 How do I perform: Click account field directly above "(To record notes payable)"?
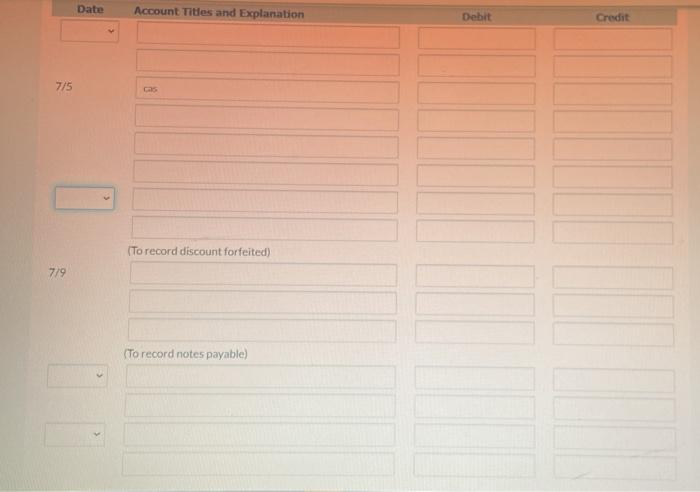click(x=262, y=330)
